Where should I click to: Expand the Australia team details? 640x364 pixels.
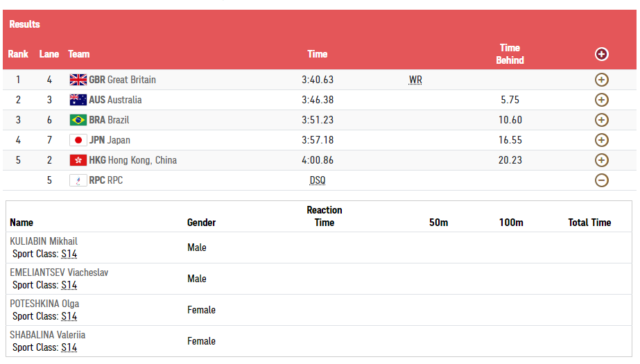pos(601,100)
